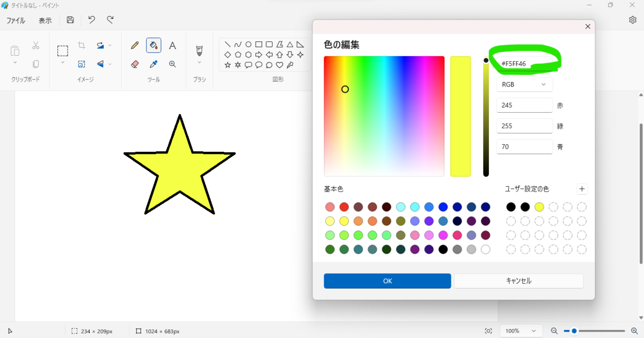This screenshot has width=644, height=338.
Task: Select the Magnifier tool
Action: pyautogui.click(x=172, y=64)
